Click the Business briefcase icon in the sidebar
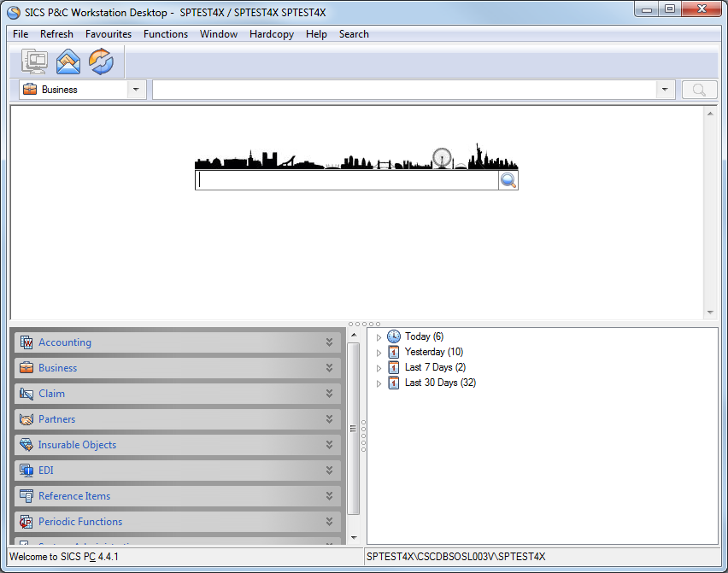The height and width of the screenshot is (573, 728). (x=26, y=367)
